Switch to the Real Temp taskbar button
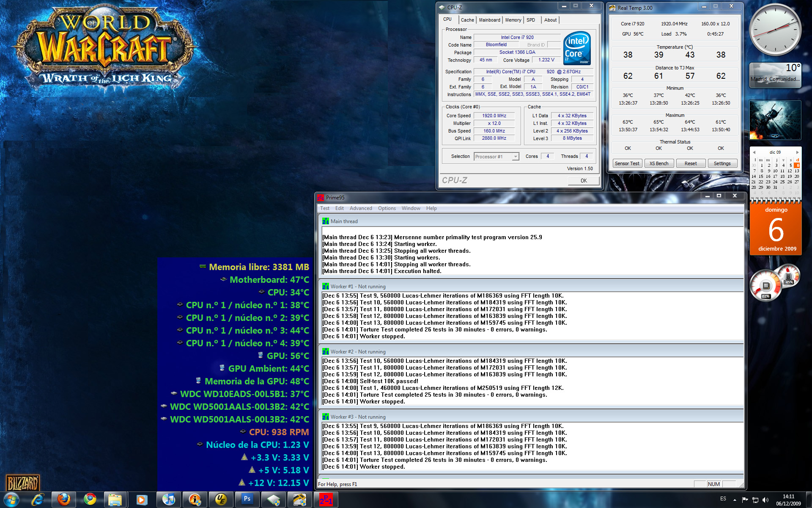This screenshot has width=812, height=508. tap(299, 500)
